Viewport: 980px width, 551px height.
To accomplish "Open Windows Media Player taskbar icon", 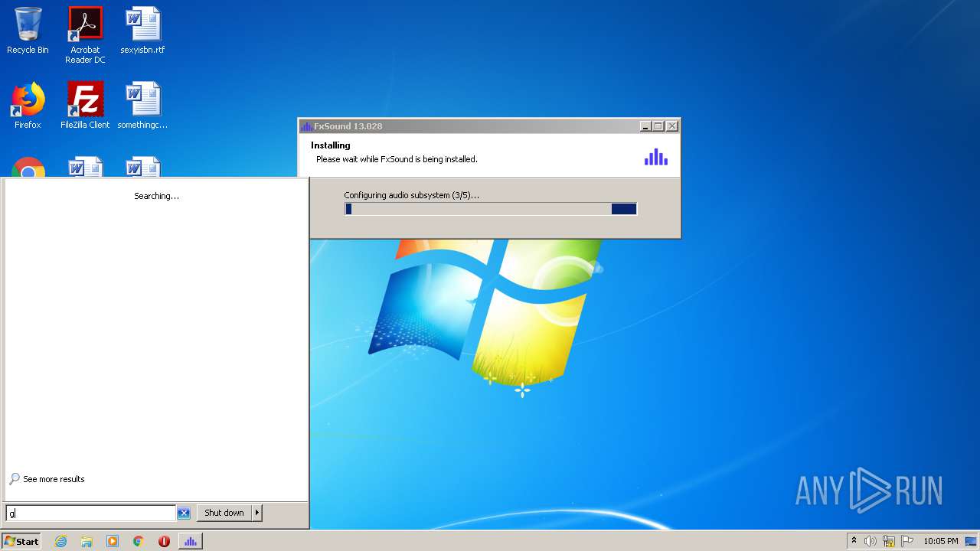I will coord(113,541).
